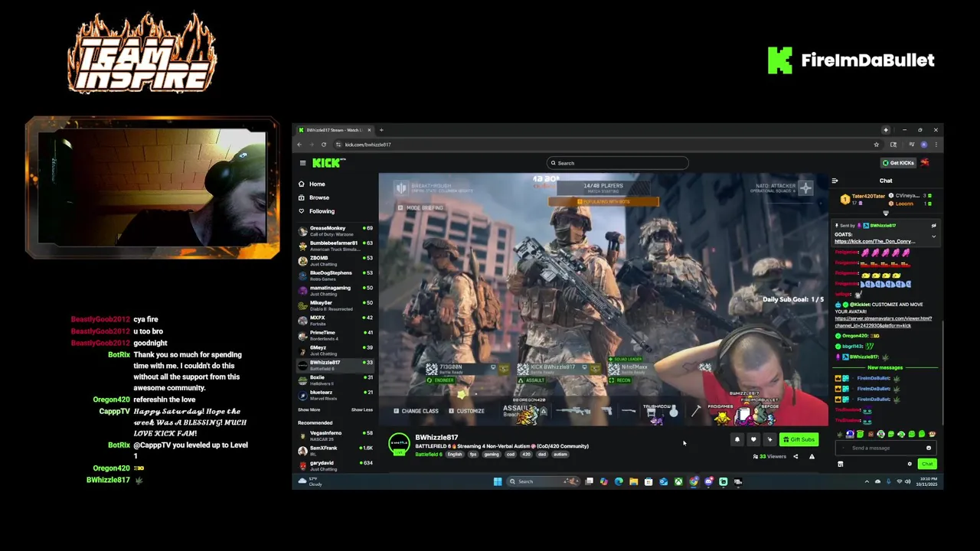Screen dimensions: 980x551
Task: Unpin the pinned chat message
Action: (933, 226)
